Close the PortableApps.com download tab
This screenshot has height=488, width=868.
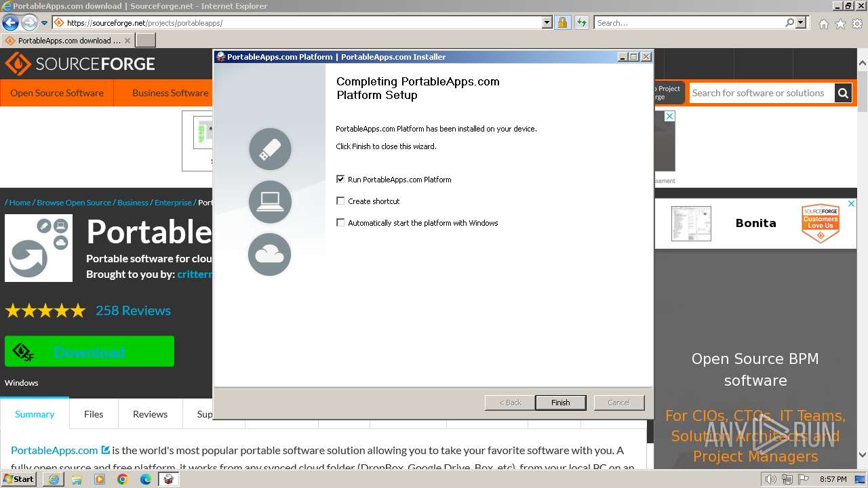click(127, 41)
